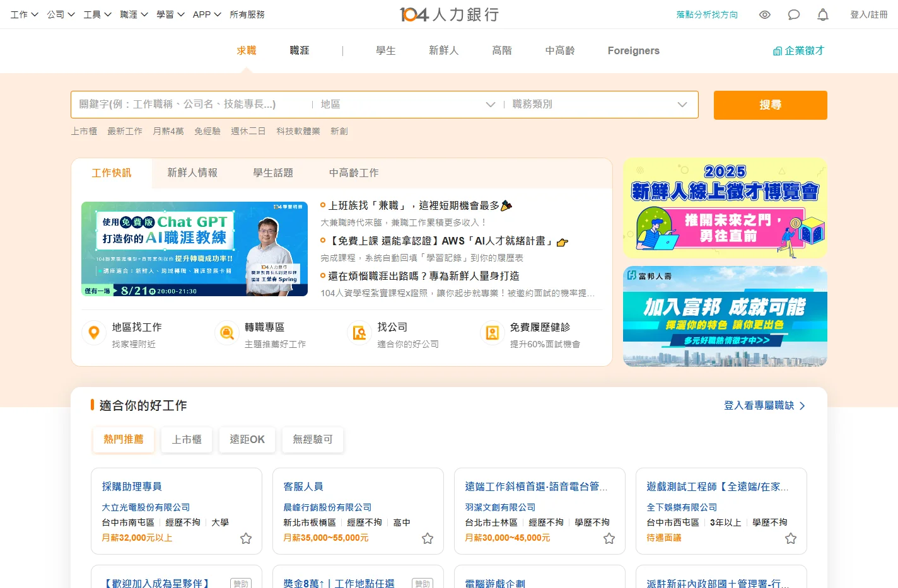The image size is (898, 588).
Task: Open the 企業徵才 link
Action: (799, 50)
